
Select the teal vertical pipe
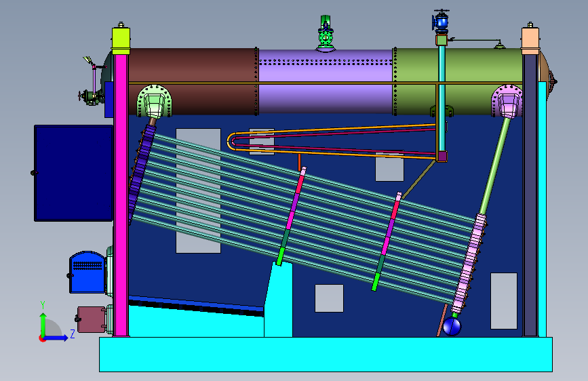pos(442,98)
